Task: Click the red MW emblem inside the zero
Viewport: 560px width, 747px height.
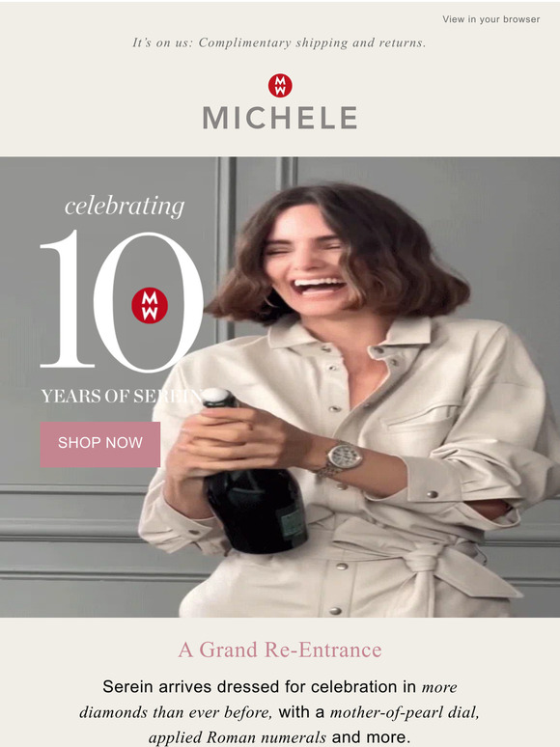Action: click(150, 305)
